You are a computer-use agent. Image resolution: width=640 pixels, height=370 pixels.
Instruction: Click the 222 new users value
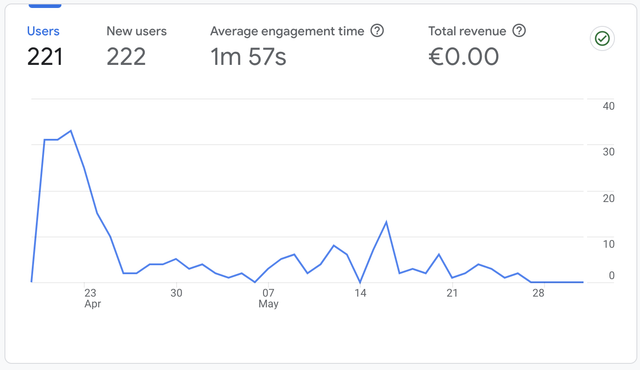tap(126, 57)
